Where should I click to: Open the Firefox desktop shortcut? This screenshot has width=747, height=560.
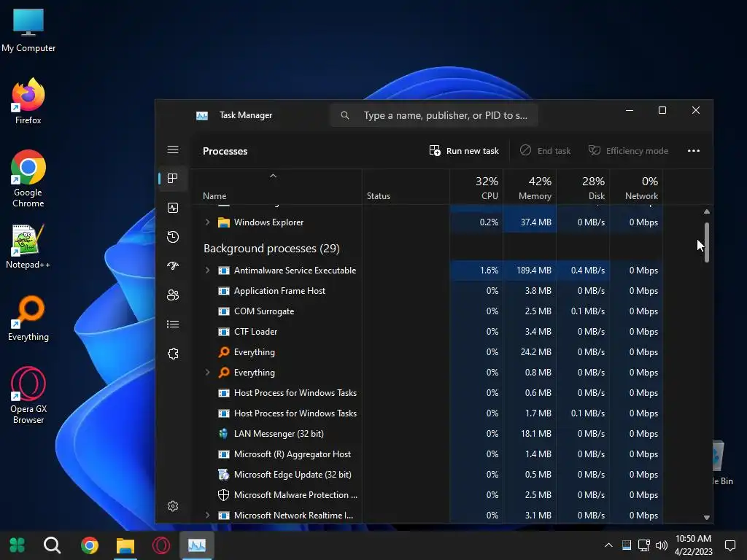28,101
